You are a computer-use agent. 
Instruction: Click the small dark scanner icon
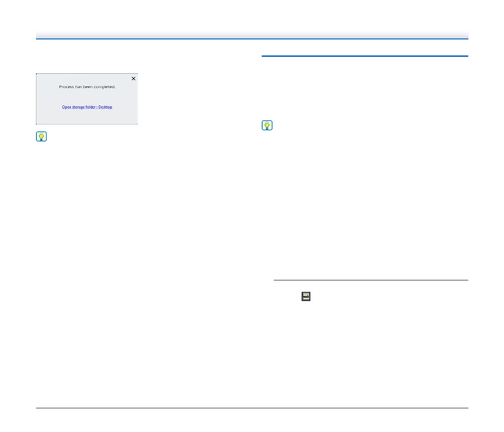(306, 296)
